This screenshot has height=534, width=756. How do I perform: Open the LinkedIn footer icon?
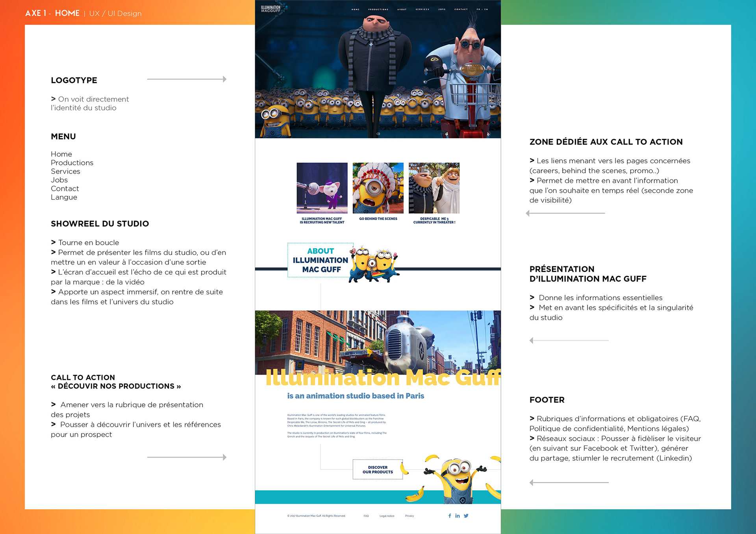[x=458, y=516]
